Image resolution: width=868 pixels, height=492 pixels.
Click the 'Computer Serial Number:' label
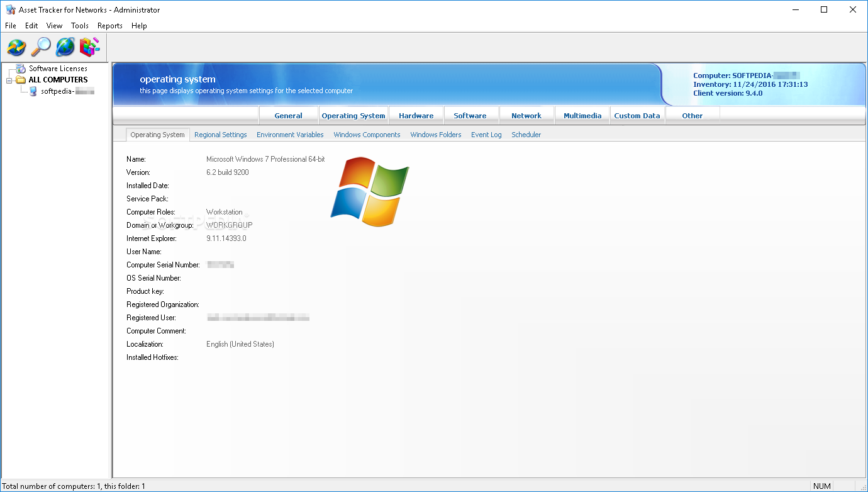pyautogui.click(x=164, y=265)
